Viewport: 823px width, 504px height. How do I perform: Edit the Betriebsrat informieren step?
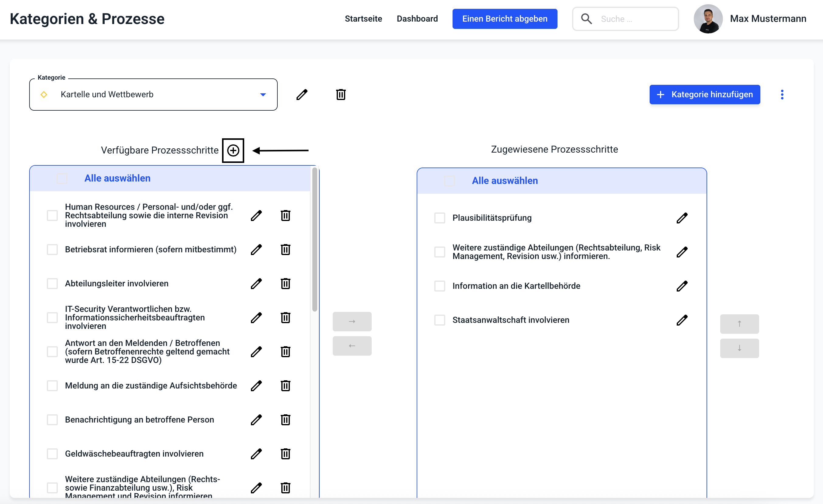[256, 249]
